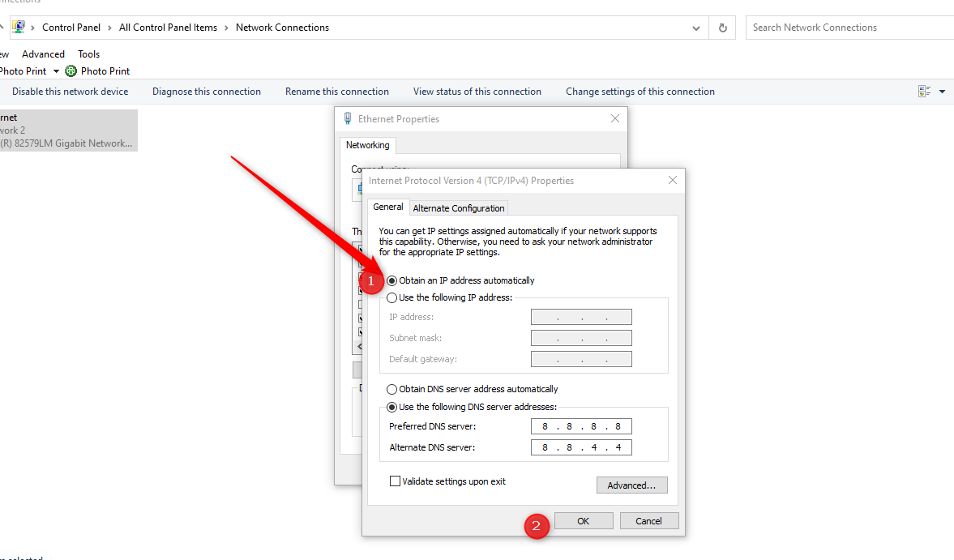
Task: Choose 'Use the following IP address' radio button
Action: (392, 298)
